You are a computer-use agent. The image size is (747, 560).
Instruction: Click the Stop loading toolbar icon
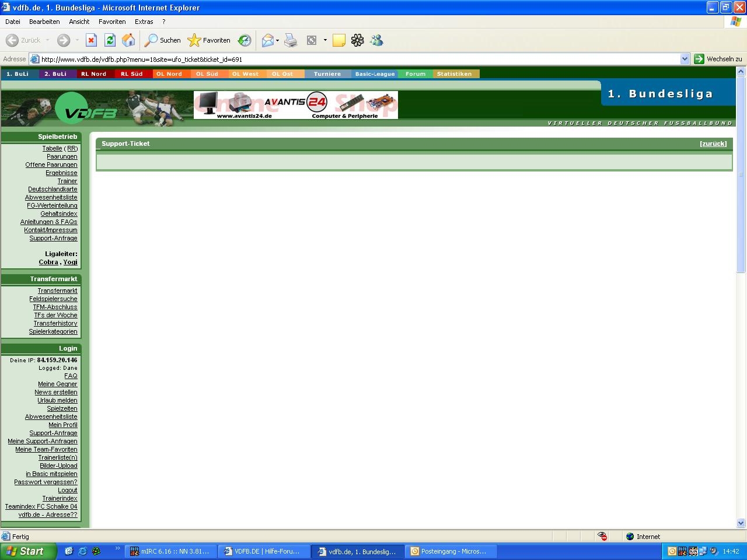click(91, 40)
